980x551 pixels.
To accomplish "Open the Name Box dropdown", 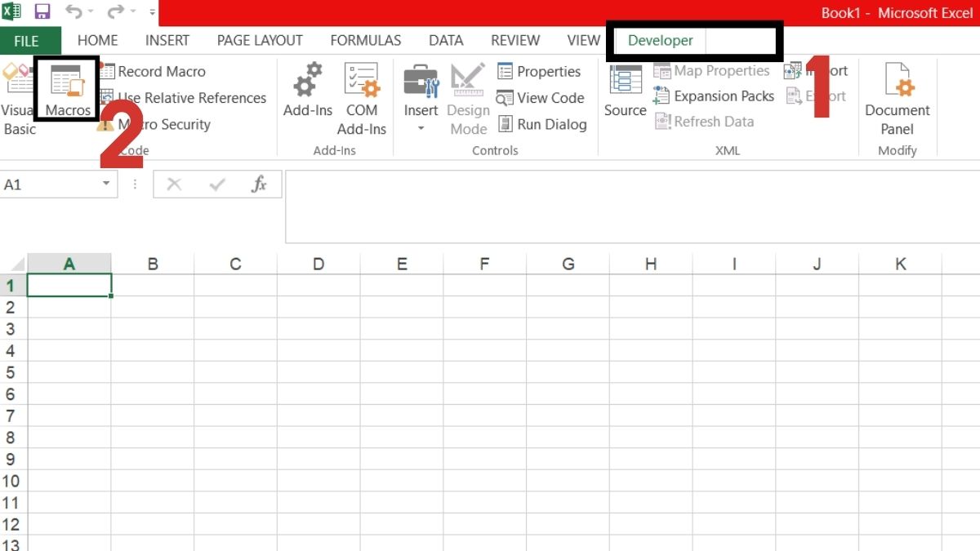I will (x=106, y=184).
